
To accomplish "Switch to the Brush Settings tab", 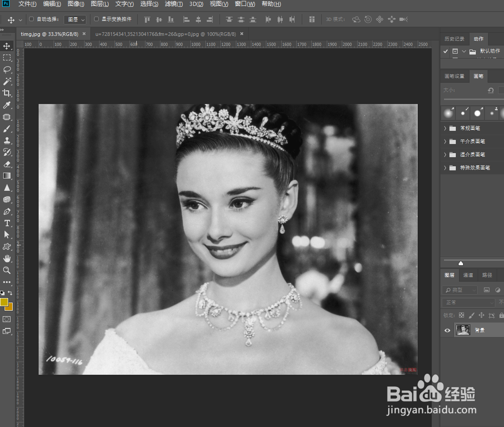I will (x=454, y=76).
